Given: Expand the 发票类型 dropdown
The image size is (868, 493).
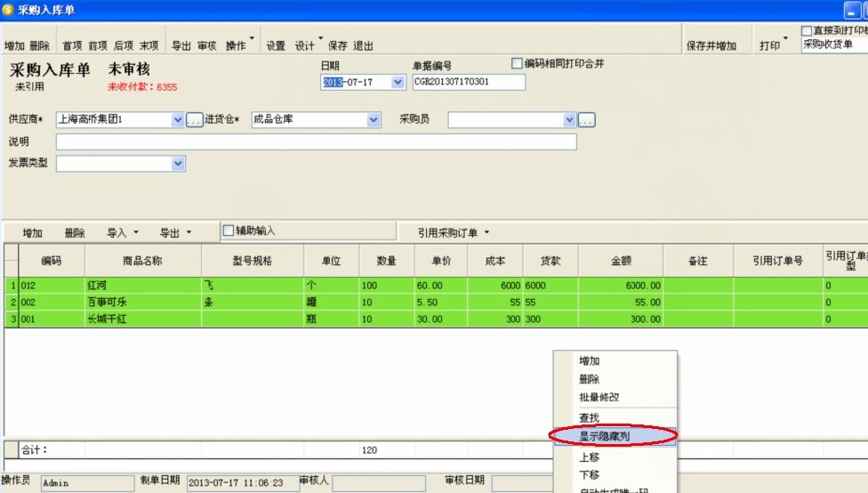Looking at the screenshot, I should click(x=178, y=164).
